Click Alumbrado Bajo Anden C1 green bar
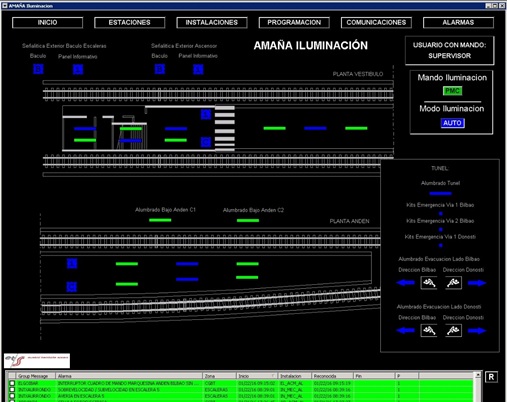Image resolution: width=507 pixels, height=402 pixels. 160,220
